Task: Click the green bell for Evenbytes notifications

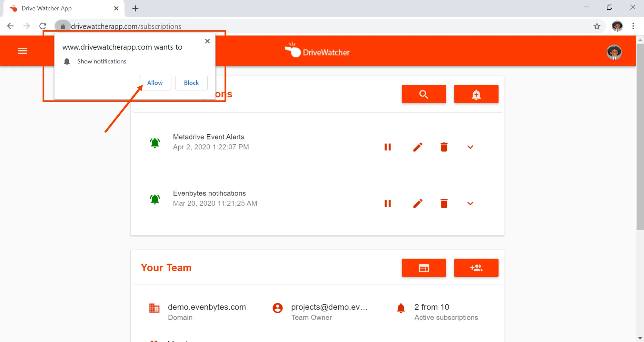Action: coord(155,199)
